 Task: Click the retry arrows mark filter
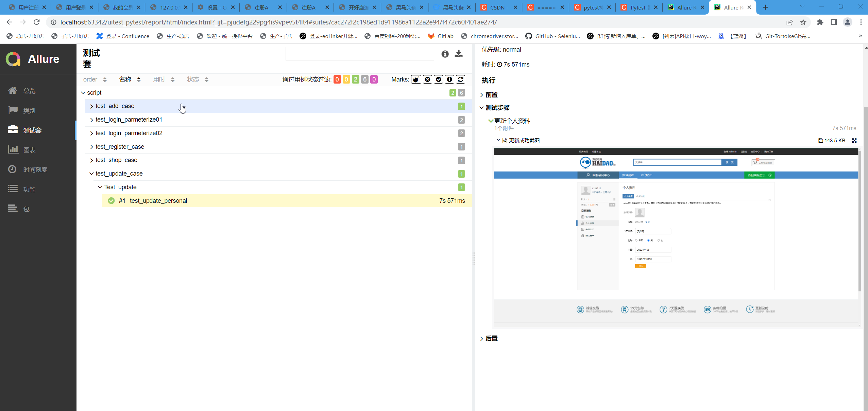[x=460, y=79]
